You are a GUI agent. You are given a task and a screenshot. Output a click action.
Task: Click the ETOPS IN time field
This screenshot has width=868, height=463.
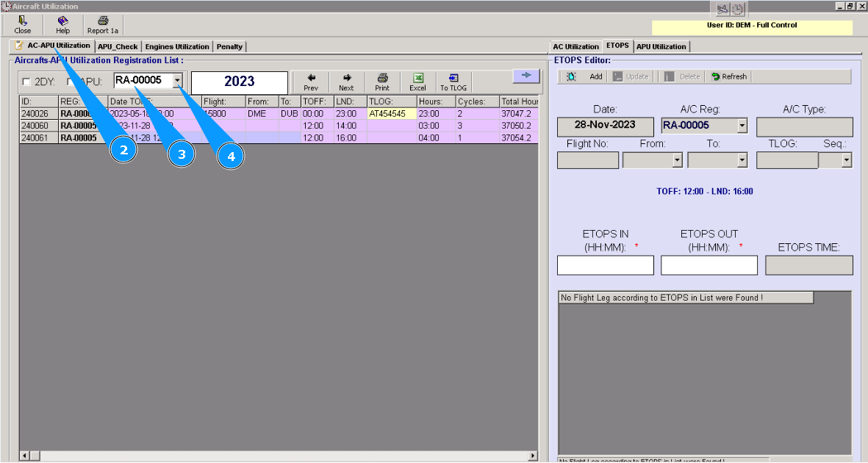[x=605, y=265]
